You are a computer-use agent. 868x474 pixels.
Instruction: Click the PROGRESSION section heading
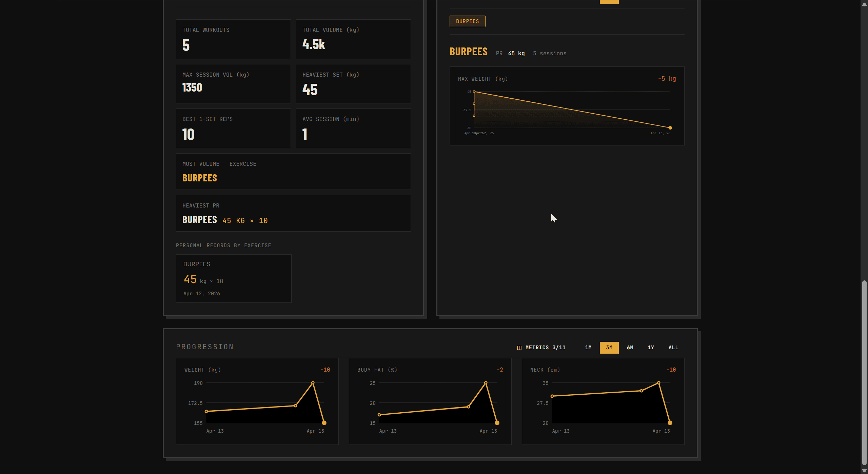pyautogui.click(x=205, y=347)
